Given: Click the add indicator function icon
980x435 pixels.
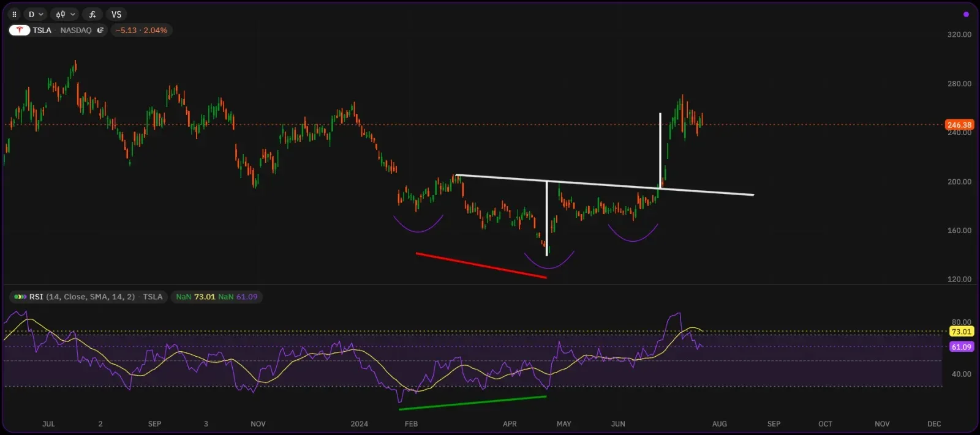Looking at the screenshot, I should (x=92, y=14).
